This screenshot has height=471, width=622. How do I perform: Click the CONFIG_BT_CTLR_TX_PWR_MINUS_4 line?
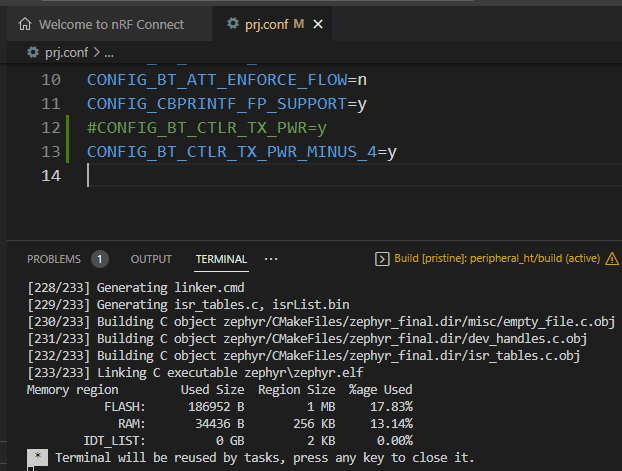click(241, 152)
